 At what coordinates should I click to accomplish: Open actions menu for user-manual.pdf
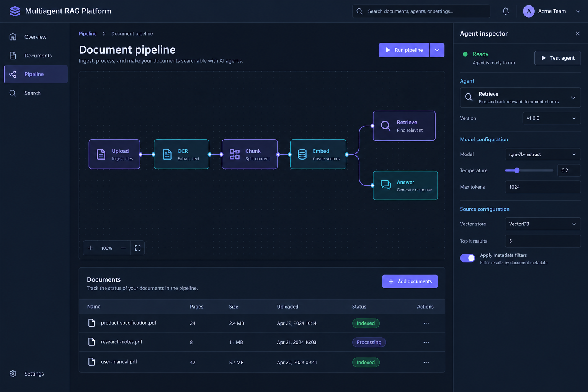tap(426, 363)
